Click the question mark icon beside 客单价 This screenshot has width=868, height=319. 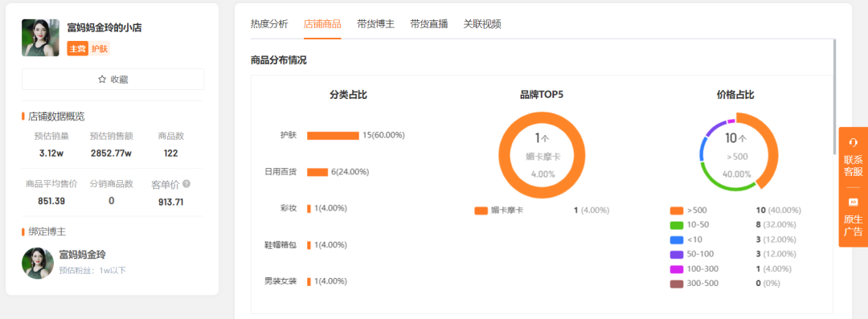pos(186,184)
